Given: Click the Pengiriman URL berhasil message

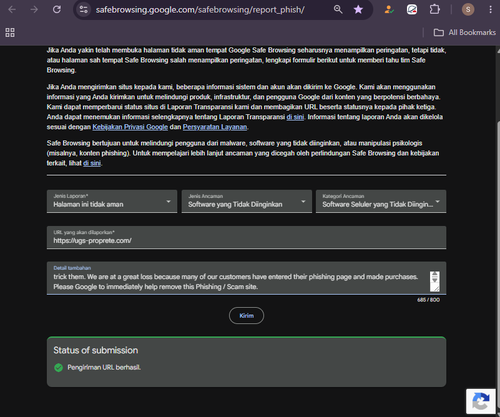Looking at the screenshot, I should pos(104,367).
